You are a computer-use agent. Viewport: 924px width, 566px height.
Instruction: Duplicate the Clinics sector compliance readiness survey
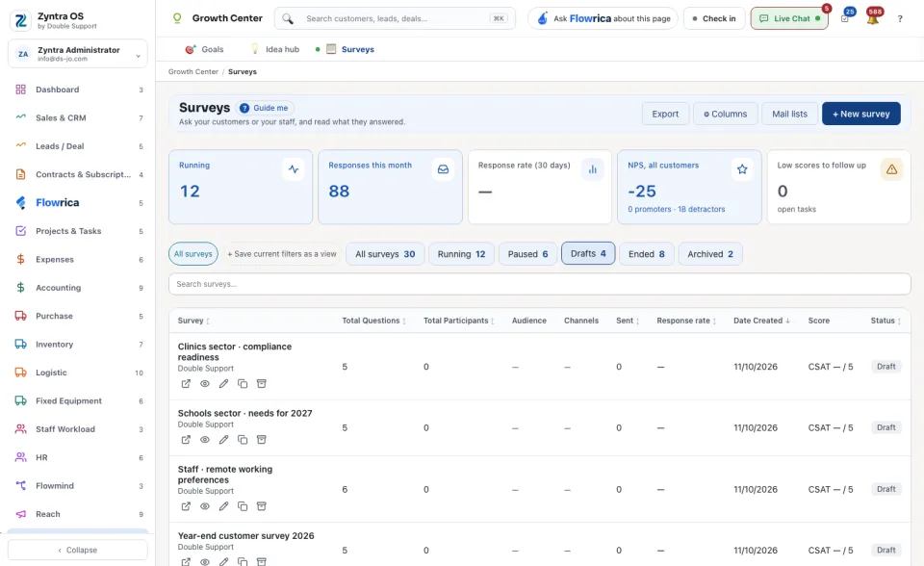point(243,384)
